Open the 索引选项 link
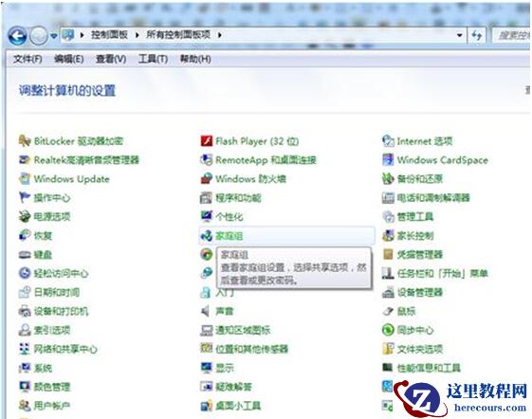Viewport: 532px width, 419px height. pos(52,330)
